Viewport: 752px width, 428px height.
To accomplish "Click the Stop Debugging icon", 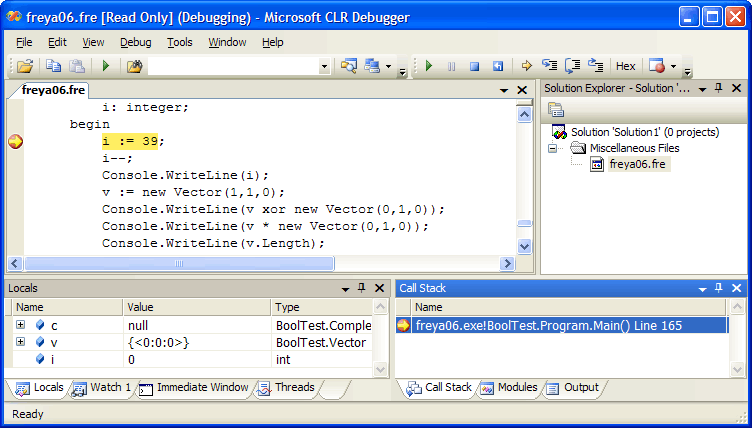I will [x=474, y=66].
